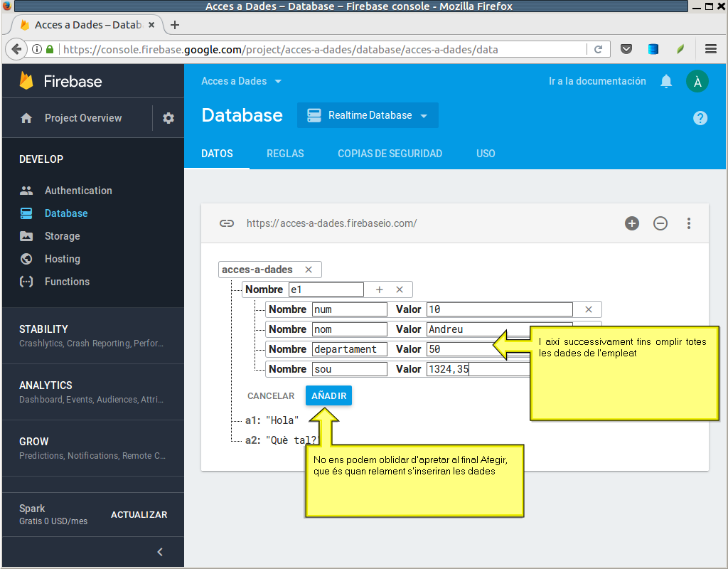Open the user account avatar
The image size is (728, 569).
697,81
